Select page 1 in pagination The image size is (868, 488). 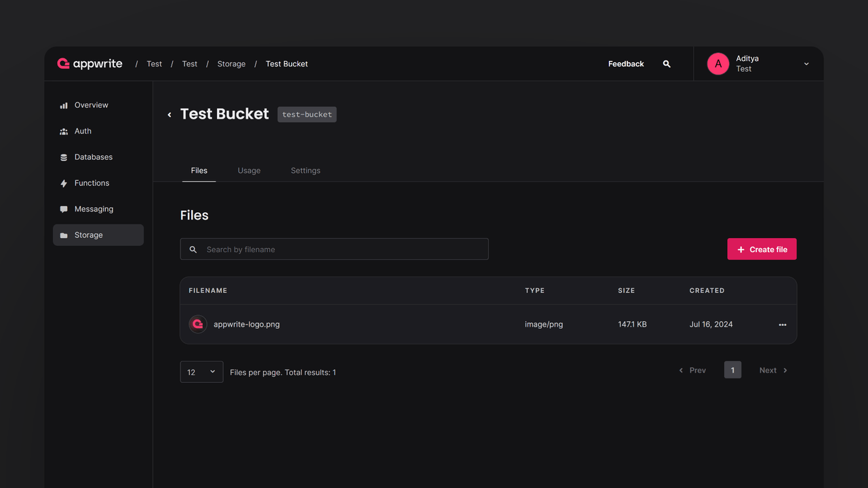coord(732,370)
